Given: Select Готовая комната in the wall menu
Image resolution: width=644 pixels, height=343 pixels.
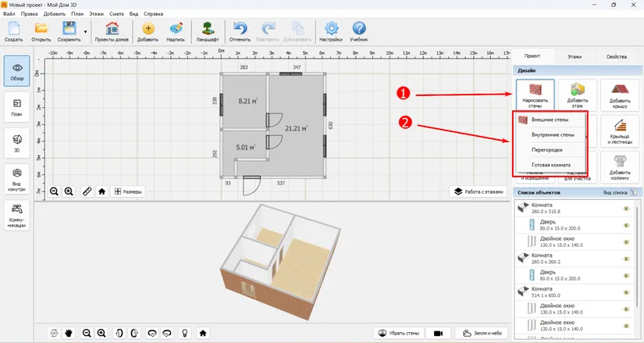Looking at the screenshot, I should point(550,165).
